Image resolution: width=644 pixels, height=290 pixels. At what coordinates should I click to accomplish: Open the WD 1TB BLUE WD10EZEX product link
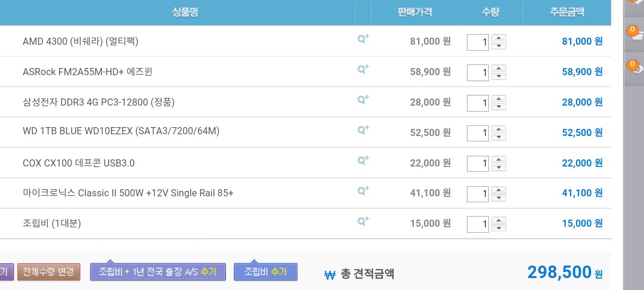click(x=121, y=131)
